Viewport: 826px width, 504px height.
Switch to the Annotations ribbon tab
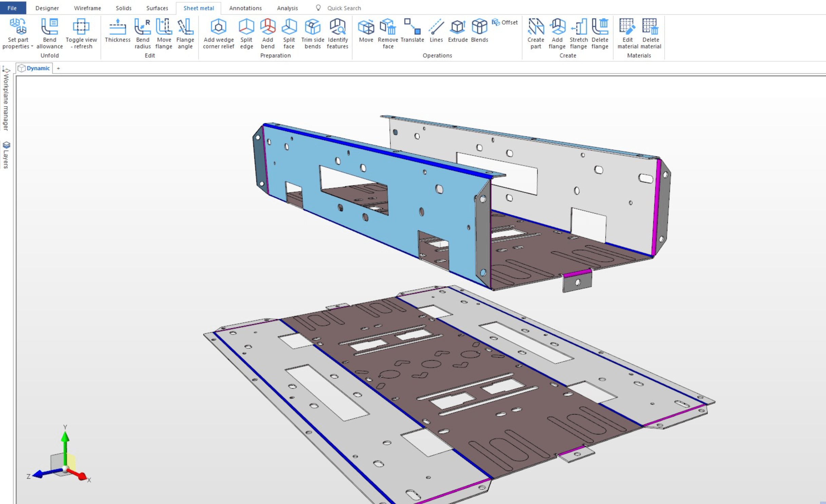(245, 8)
